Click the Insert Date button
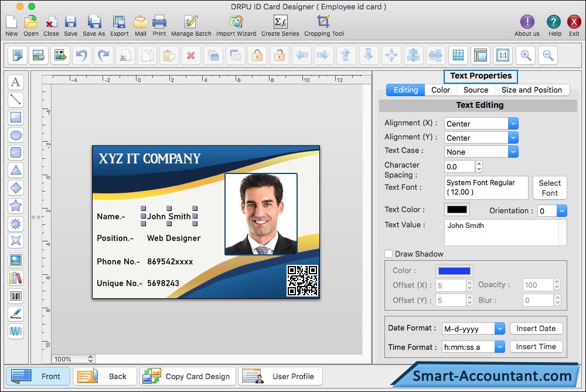Screen dimensions: 586x392 coord(536,329)
